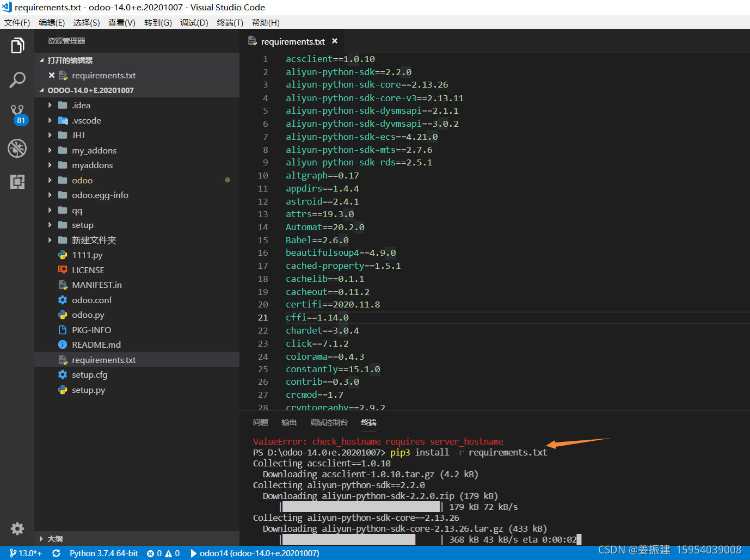Open the 调试(D) menu
The height and width of the screenshot is (560, 750).
coord(194,22)
